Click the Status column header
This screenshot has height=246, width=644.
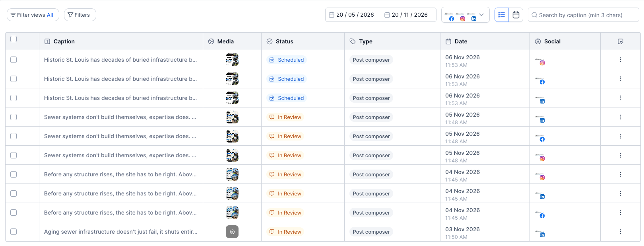click(x=303, y=41)
